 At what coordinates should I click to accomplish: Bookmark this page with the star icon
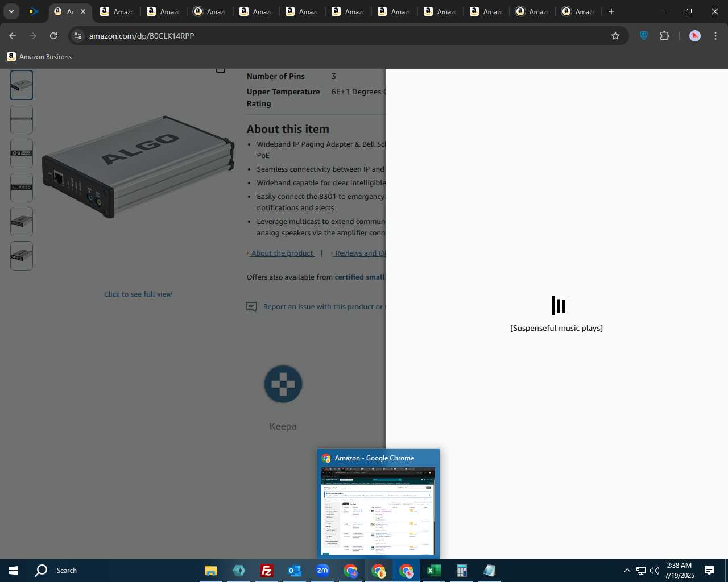click(x=615, y=36)
